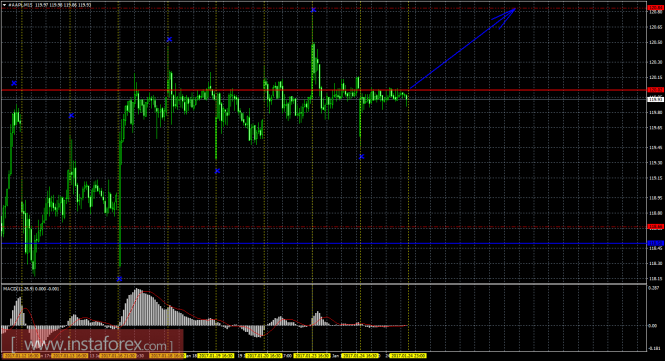665x361 pixels.
Task: Select the topmost red price tag 120.84
Action: click(656, 8)
